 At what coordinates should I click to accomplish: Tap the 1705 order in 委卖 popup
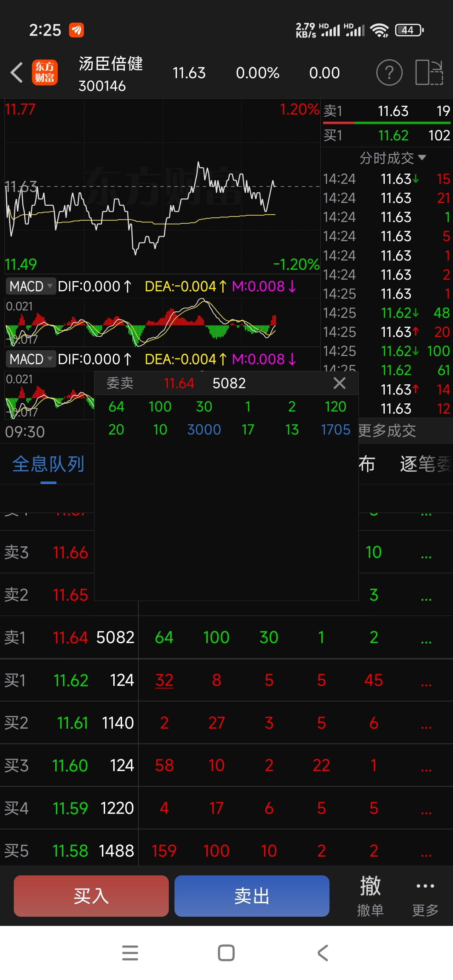(x=335, y=430)
